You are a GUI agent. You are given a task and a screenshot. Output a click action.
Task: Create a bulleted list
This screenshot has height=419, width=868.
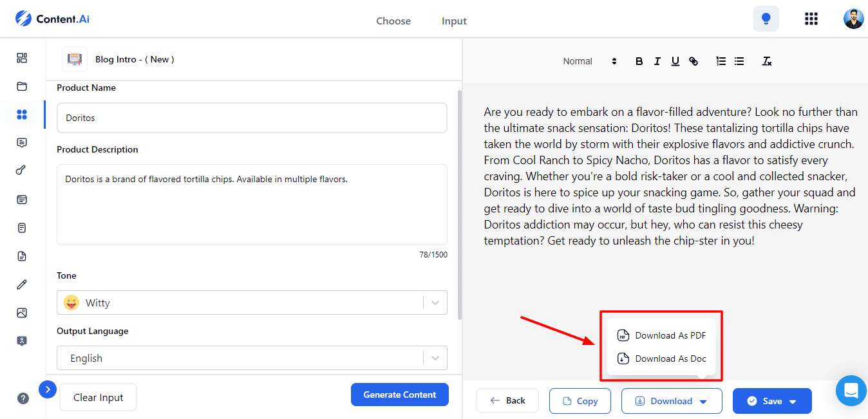coord(739,61)
